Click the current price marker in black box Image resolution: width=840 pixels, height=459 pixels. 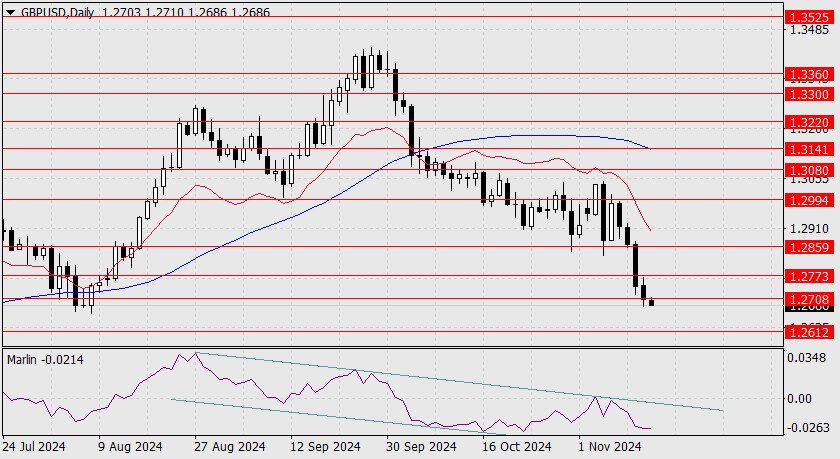[809, 308]
